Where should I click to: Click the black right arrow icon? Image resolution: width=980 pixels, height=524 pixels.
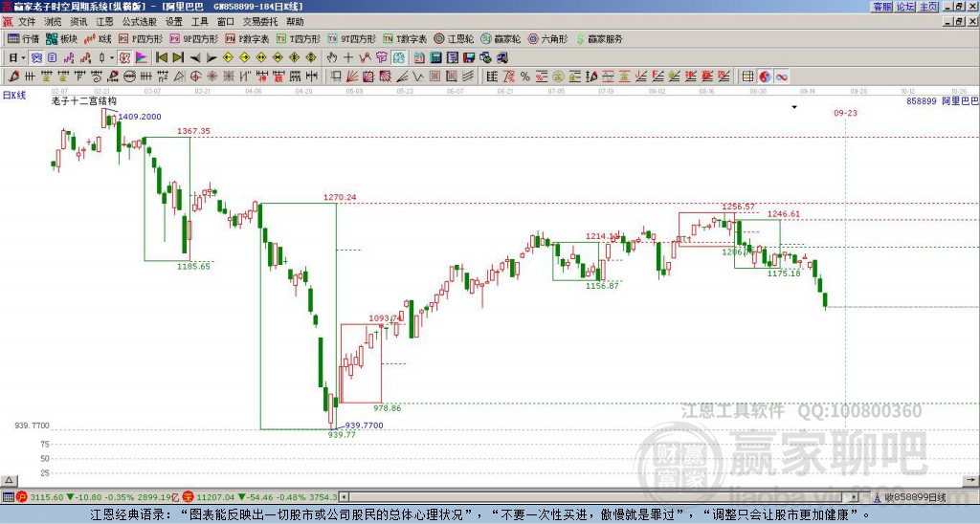click(x=212, y=58)
